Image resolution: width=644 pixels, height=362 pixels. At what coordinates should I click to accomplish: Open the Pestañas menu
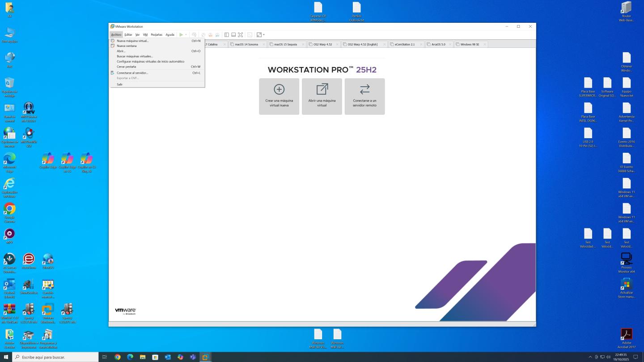(x=157, y=34)
